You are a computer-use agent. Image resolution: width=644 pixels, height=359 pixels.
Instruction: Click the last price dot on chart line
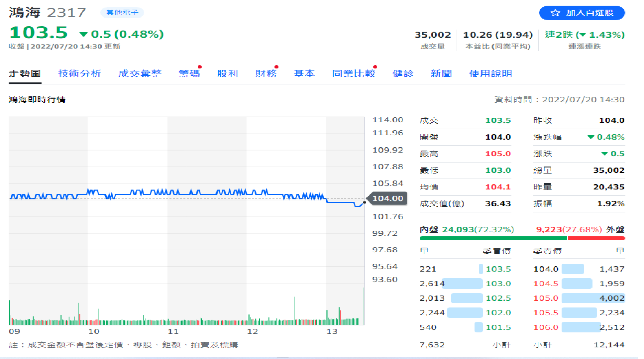tap(365, 202)
